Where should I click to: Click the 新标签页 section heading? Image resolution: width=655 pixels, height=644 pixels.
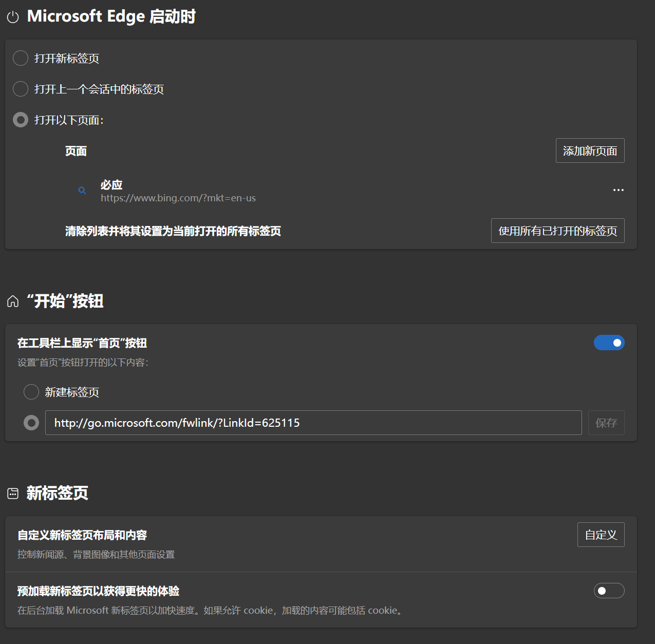click(58, 493)
